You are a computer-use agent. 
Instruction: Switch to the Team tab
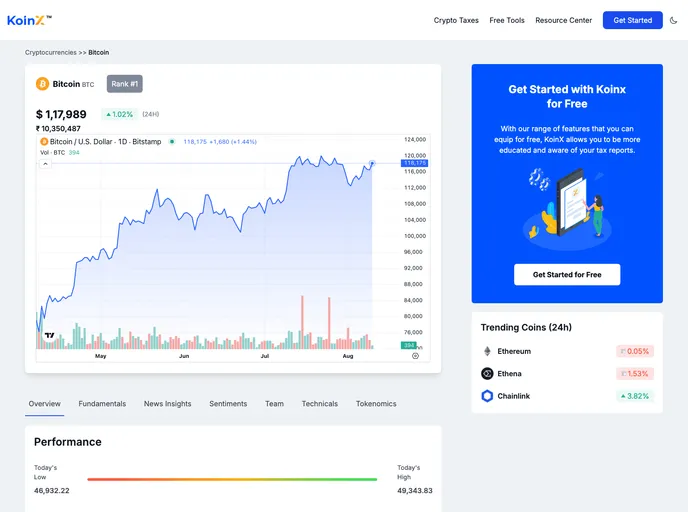[274, 404]
